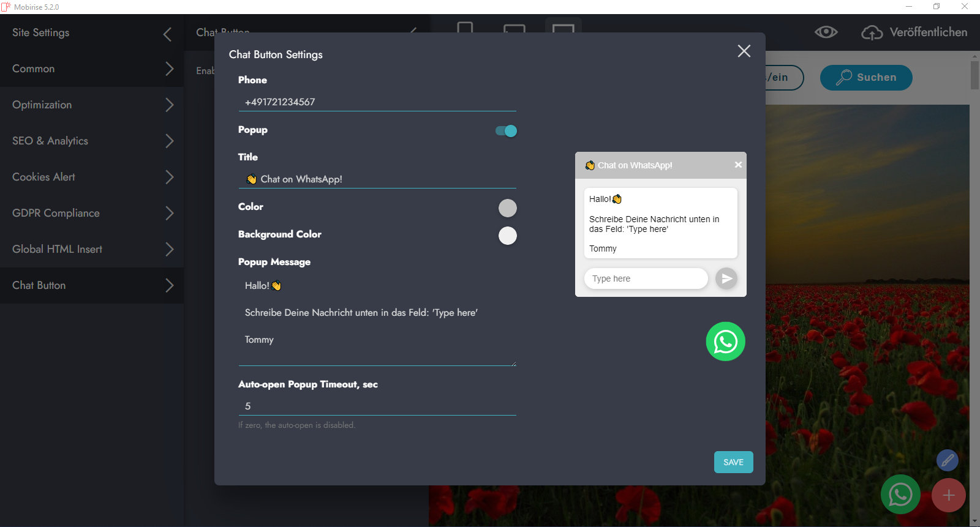Click the WhatsApp chat button on page
This screenshot has height=527, width=980.
(x=900, y=495)
